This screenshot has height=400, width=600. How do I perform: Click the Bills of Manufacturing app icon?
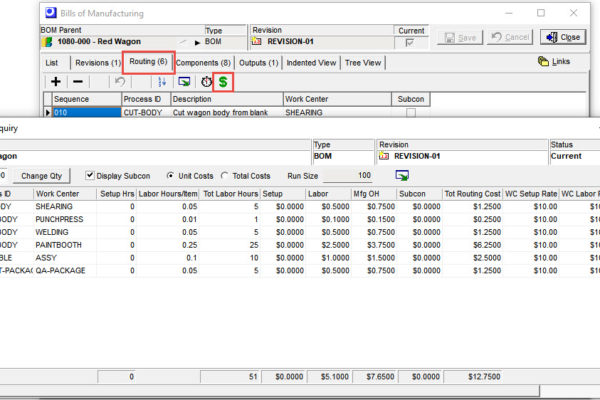tap(51, 13)
